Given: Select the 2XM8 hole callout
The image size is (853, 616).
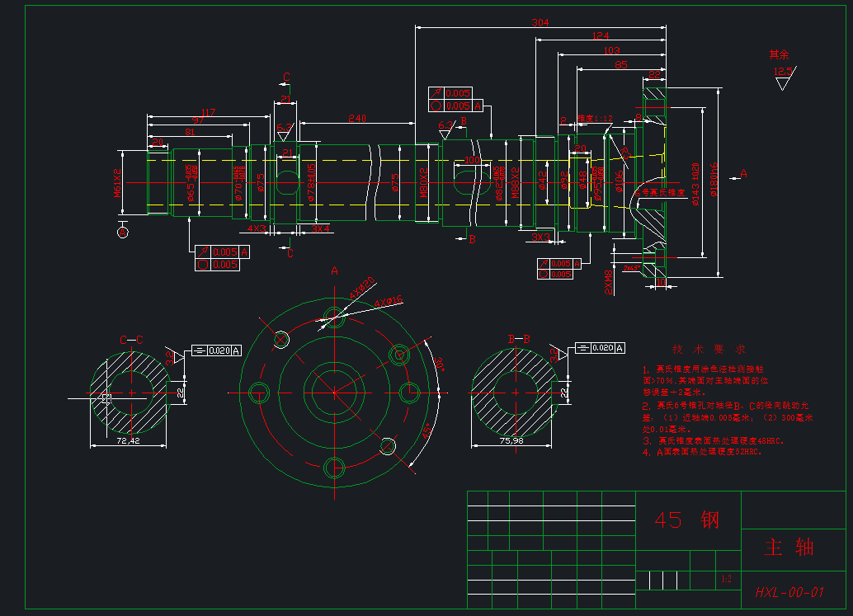Looking at the screenshot, I should pos(608,282).
